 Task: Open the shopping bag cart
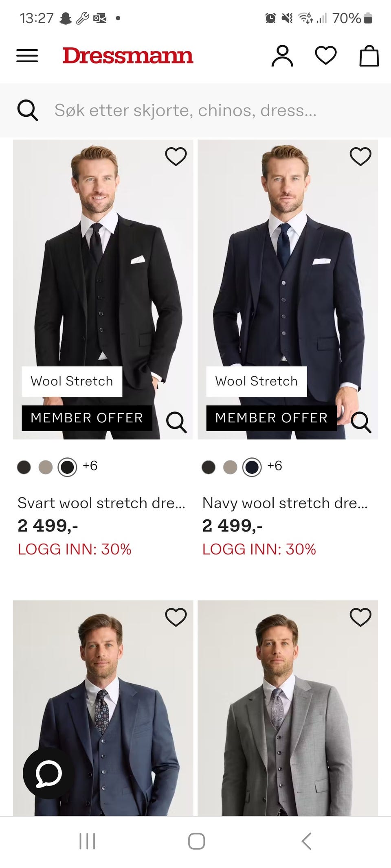pos(369,56)
